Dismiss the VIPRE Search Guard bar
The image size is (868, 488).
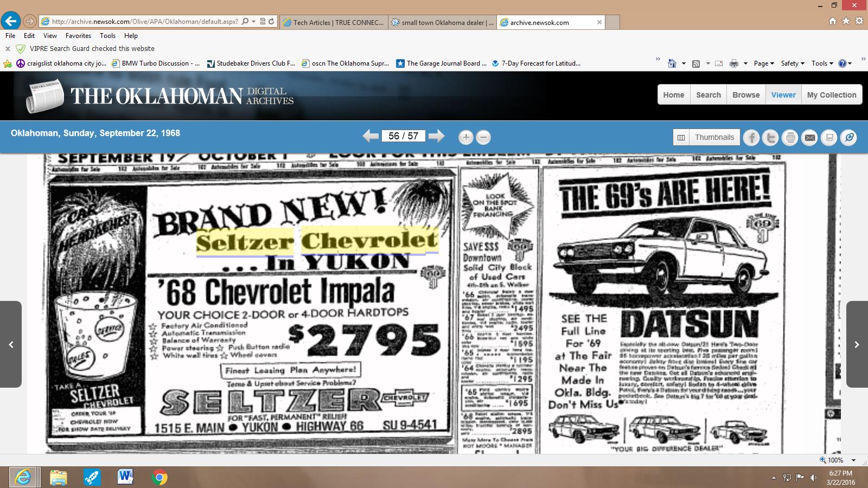8,49
